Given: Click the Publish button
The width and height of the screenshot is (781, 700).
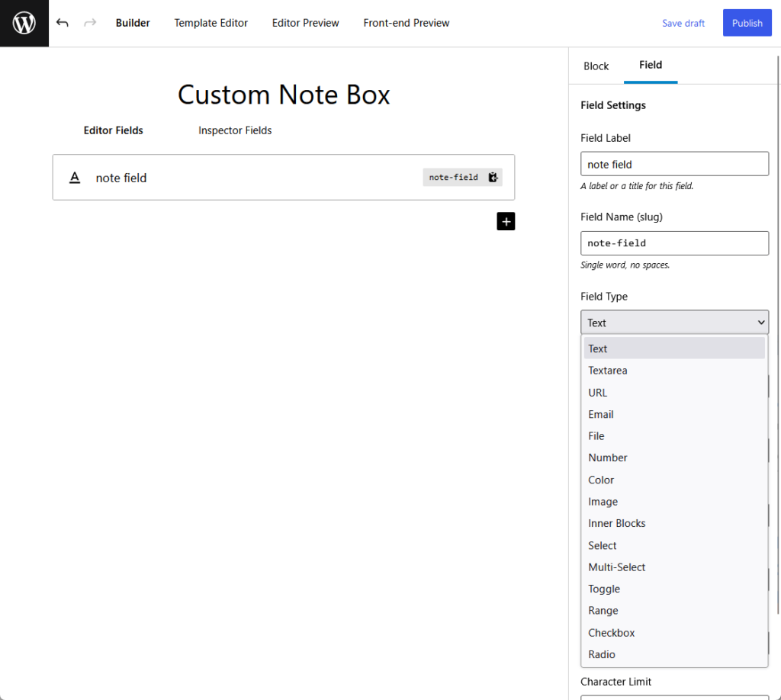Looking at the screenshot, I should 747,23.
